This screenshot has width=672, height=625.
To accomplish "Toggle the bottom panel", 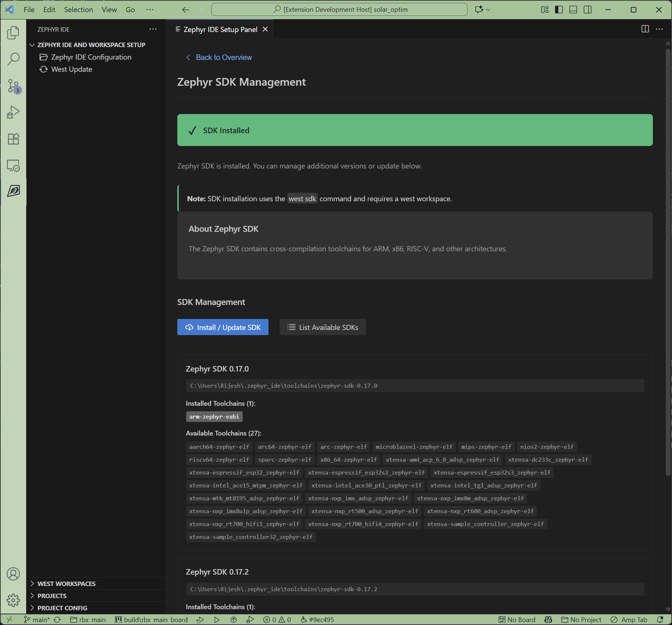I will tap(573, 10).
